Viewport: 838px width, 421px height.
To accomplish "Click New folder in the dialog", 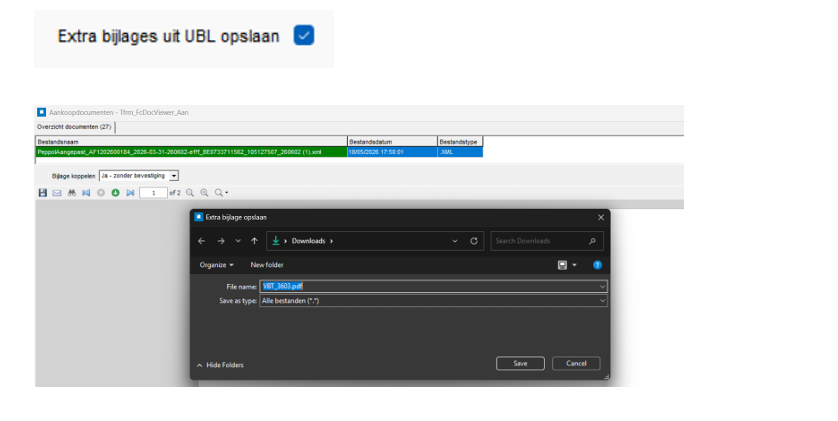I will 267,265.
